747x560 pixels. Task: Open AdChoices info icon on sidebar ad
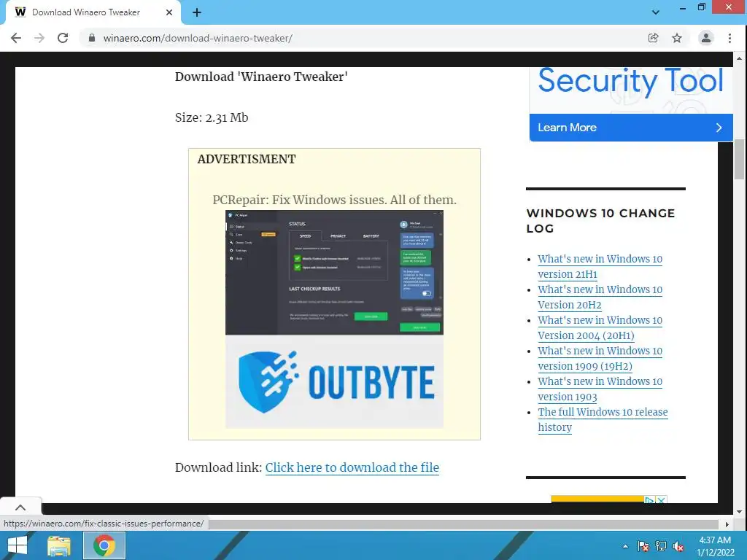click(649, 500)
